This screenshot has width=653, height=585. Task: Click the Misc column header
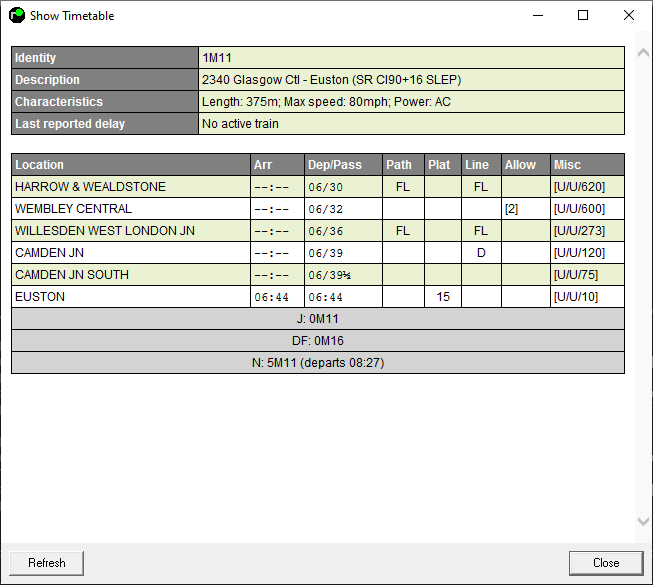[x=588, y=165]
